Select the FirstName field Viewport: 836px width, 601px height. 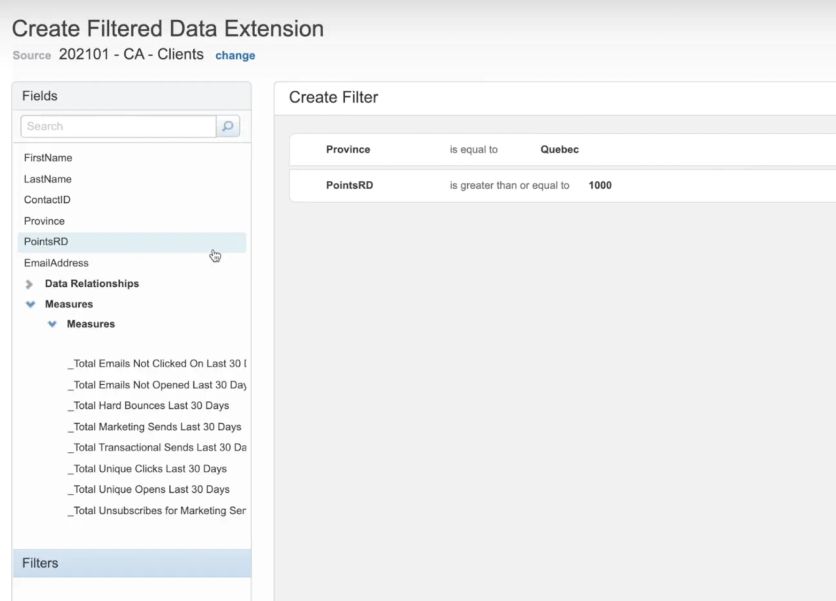coord(48,158)
